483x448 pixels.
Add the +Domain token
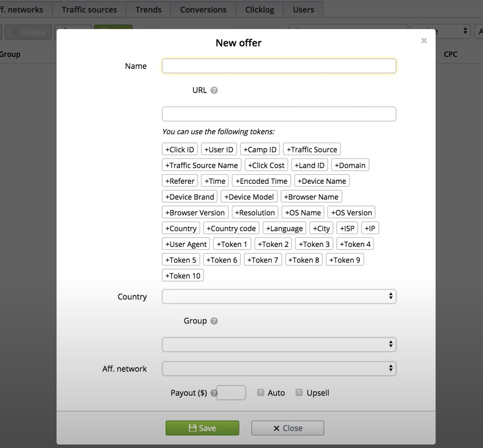(x=350, y=165)
